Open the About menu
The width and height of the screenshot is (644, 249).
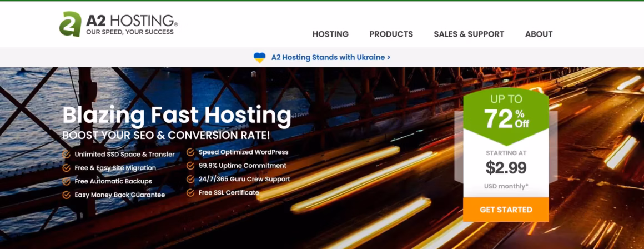tap(539, 34)
